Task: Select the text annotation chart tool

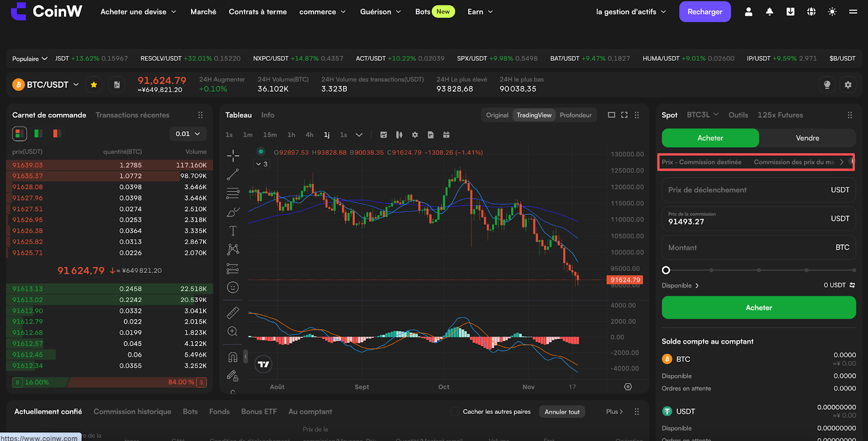Action: tap(233, 231)
